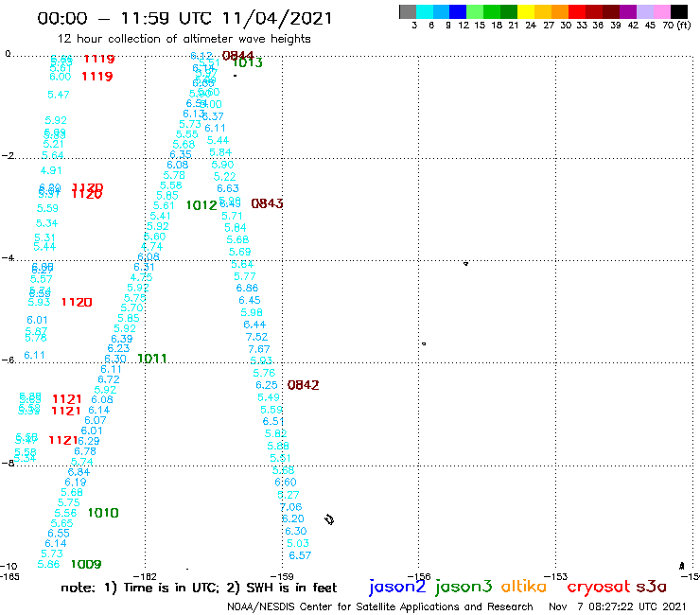
Task: Click the wave height value 6.84
Action: [x=79, y=471]
